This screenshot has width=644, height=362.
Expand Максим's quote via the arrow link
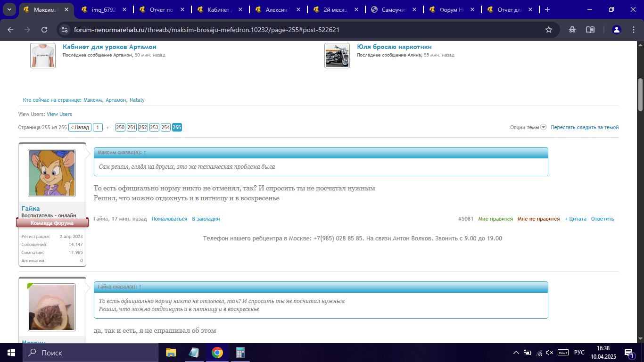coord(145,153)
